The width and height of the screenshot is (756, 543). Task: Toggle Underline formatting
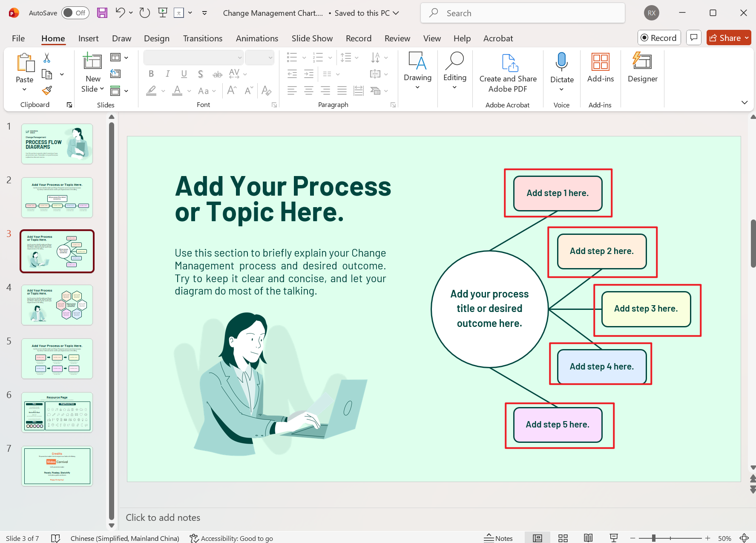click(x=184, y=74)
